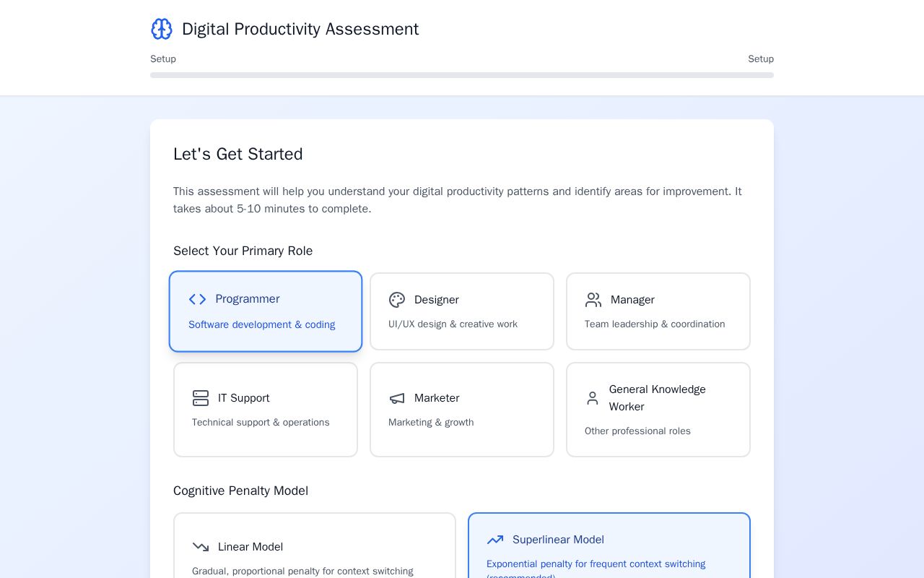Select the Programmer role card

[x=266, y=311]
